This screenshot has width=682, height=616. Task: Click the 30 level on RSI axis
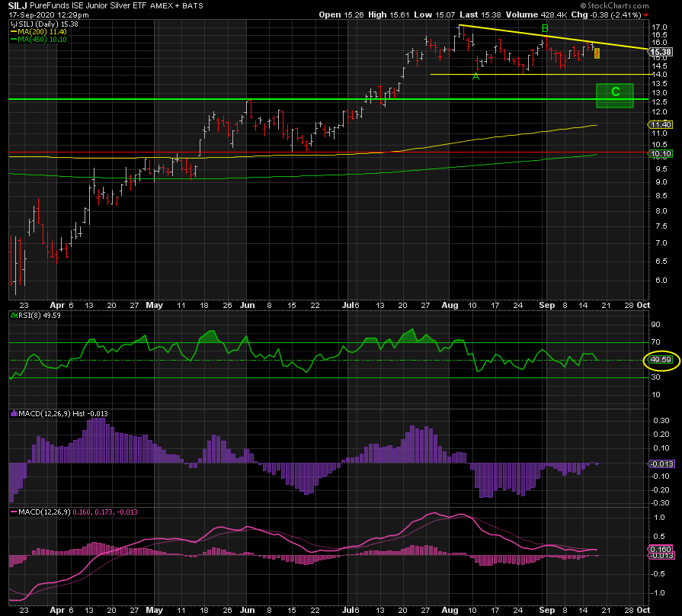tap(655, 377)
